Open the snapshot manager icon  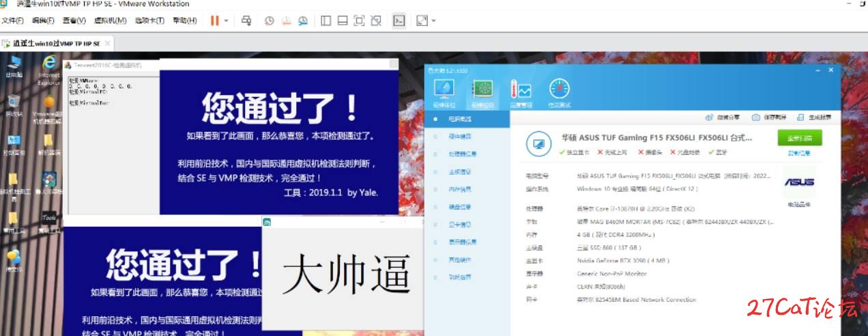[304, 20]
